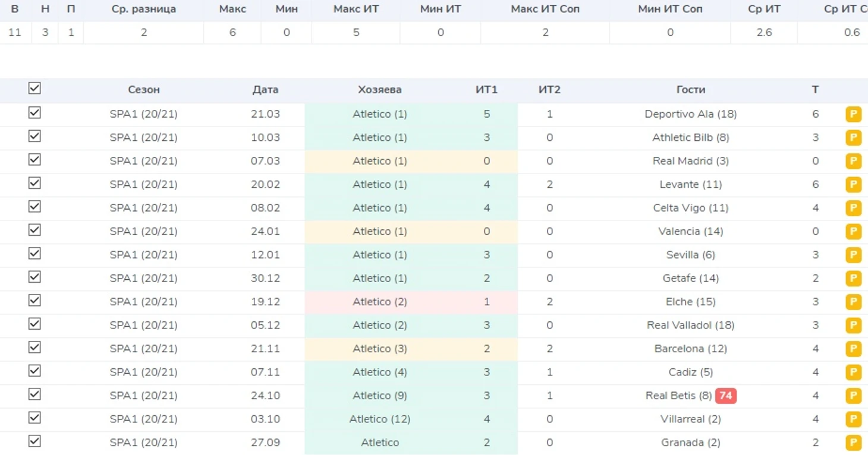Click the yellow P icon in the Valencia row
Viewport: 868px width, 455px height.
(x=853, y=232)
